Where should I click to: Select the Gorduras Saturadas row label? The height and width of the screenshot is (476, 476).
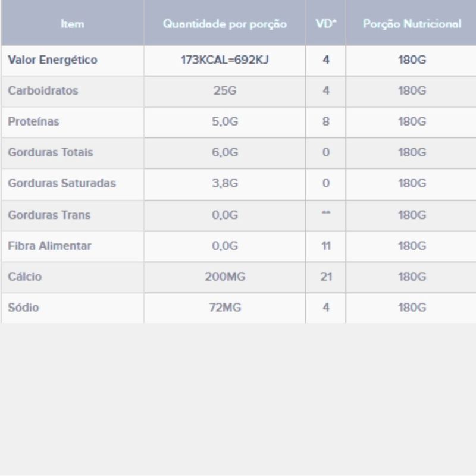(62, 183)
